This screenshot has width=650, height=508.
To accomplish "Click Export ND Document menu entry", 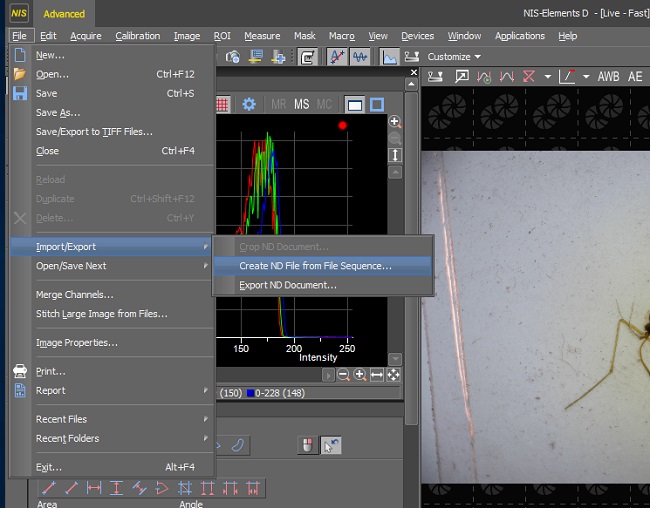I will click(288, 285).
